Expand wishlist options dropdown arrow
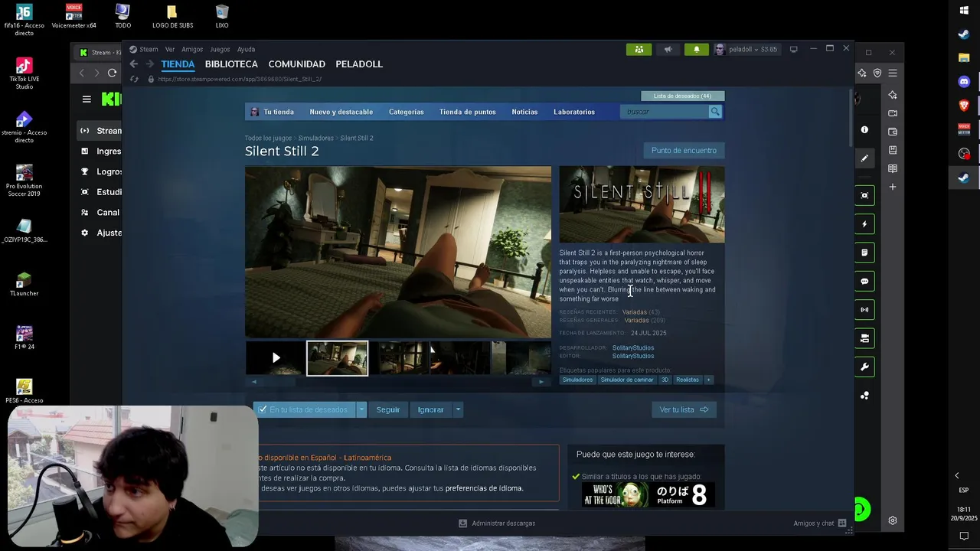Viewport: 980px width, 551px height. (361, 409)
